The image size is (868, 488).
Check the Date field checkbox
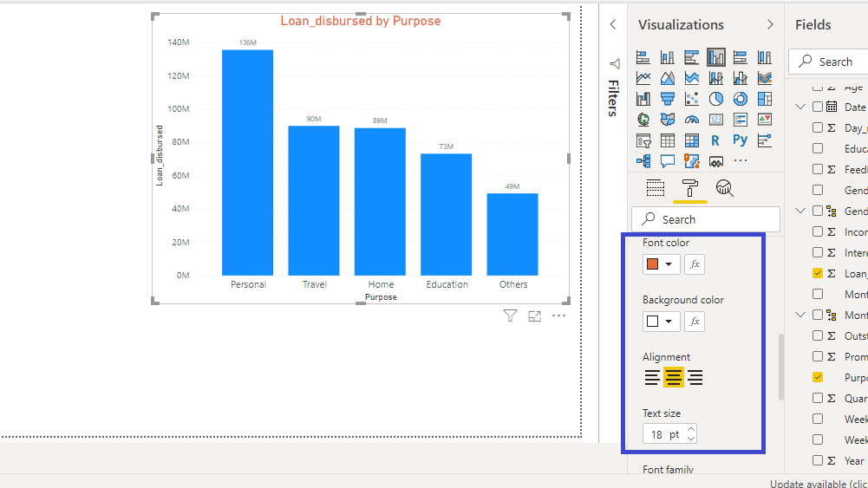[818, 107]
